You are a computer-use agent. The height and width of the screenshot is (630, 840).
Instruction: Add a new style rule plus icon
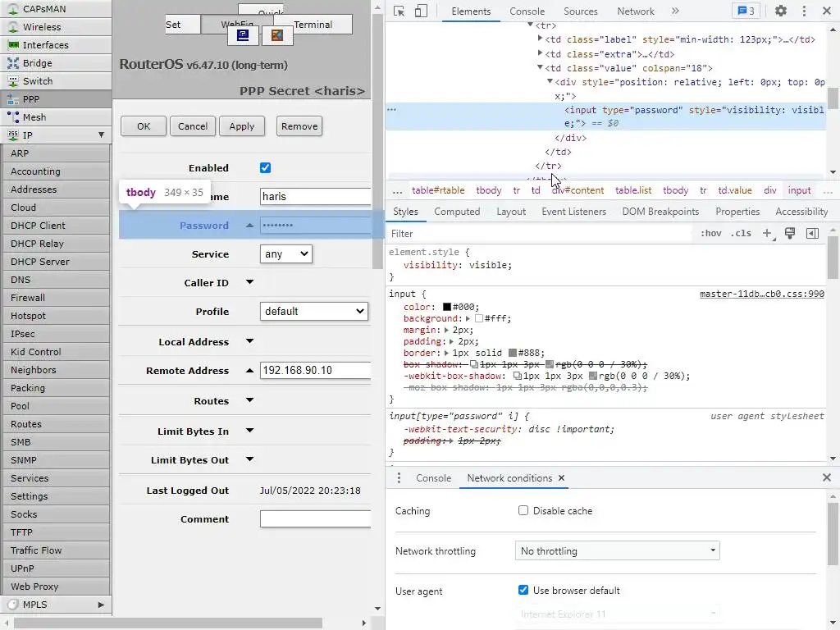point(767,233)
